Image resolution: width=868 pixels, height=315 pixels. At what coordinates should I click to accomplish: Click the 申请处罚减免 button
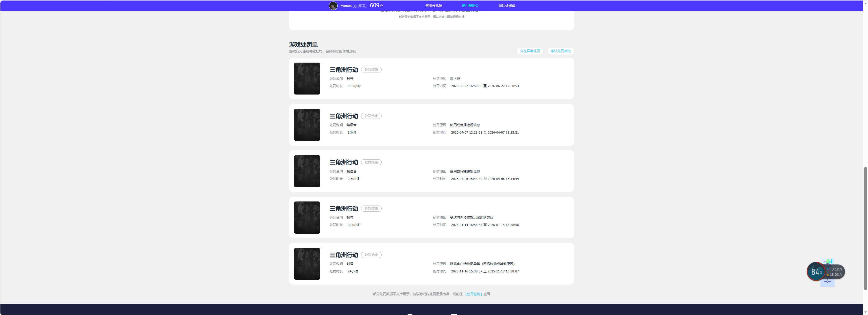point(561,51)
